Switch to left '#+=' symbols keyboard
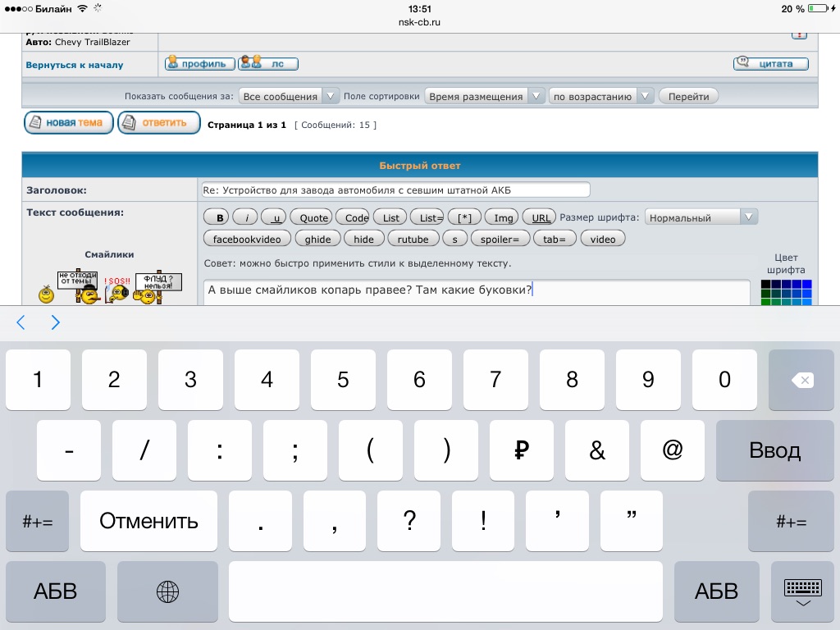 tap(37, 522)
